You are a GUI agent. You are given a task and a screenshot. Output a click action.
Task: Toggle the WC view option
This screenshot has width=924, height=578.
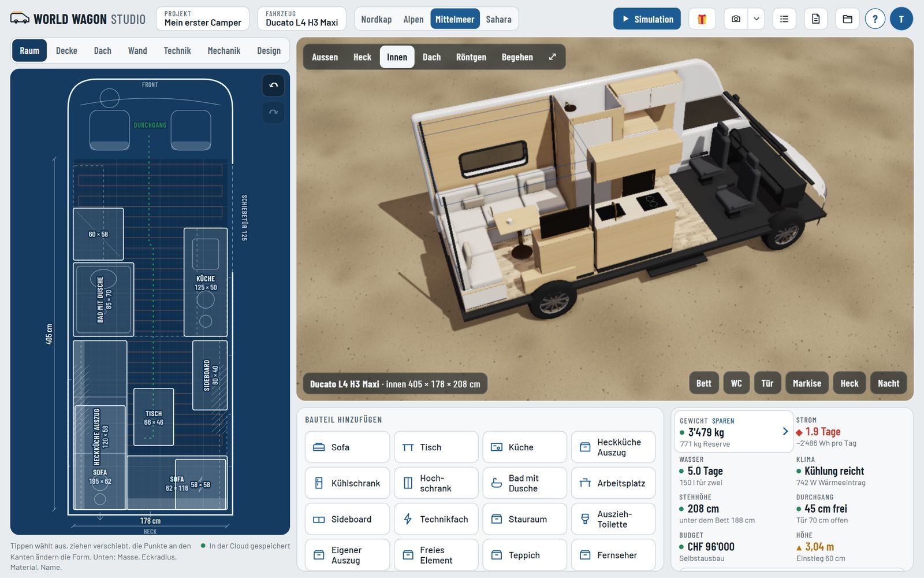(x=736, y=383)
